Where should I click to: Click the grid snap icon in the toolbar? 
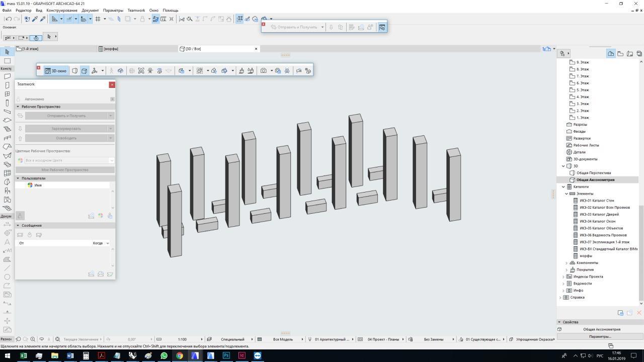tap(98, 19)
